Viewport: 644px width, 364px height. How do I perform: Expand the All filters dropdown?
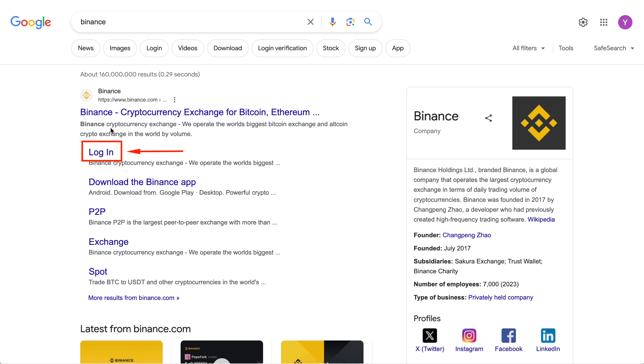click(528, 48)
